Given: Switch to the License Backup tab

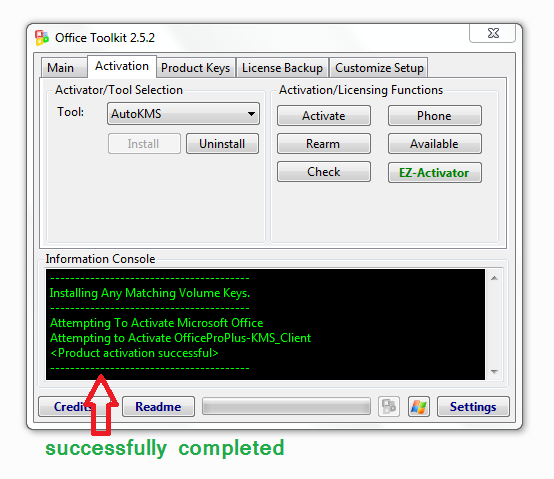Looking at the screenshot, I should click(282, 67).
